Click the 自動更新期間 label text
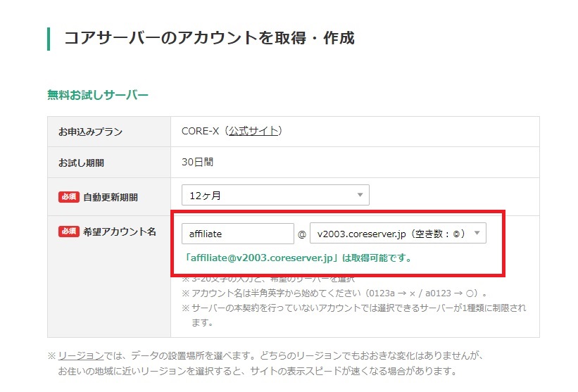The height and width of the screenshot is (392, 578). 111,197
